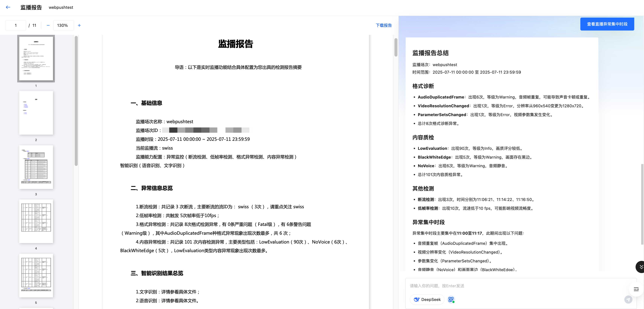Open page 5 thumbnail
Viewport: 644px width, 309px height.
pyautogui.click(x=36, y=275)
